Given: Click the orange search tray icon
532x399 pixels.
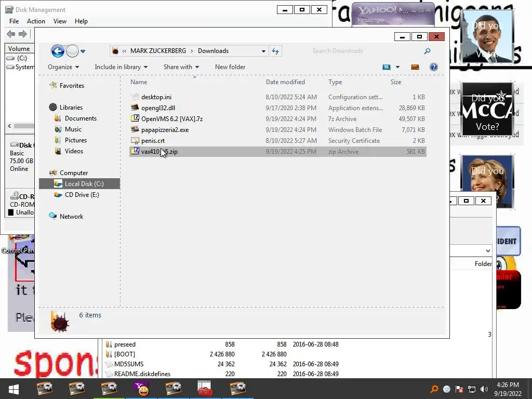Looking at the screenshot, I should (434, 389).
